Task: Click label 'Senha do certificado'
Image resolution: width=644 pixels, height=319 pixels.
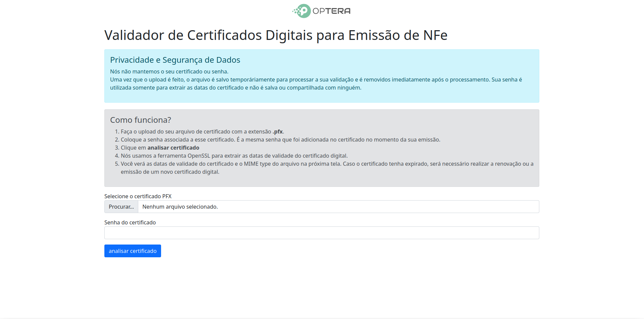Action: [x=130, y=222]
